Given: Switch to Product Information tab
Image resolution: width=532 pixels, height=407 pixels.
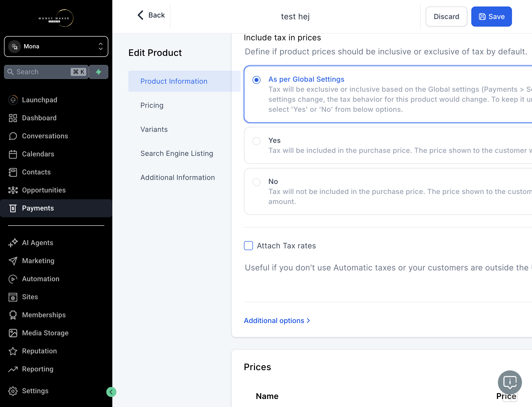Looking at the screenshot, I should point(184,81).
